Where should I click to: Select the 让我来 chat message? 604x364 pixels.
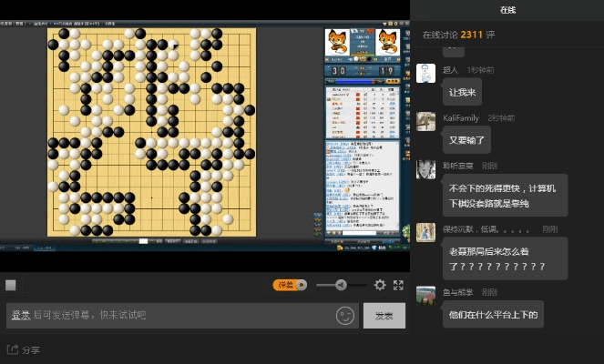(x=462, y=92)
